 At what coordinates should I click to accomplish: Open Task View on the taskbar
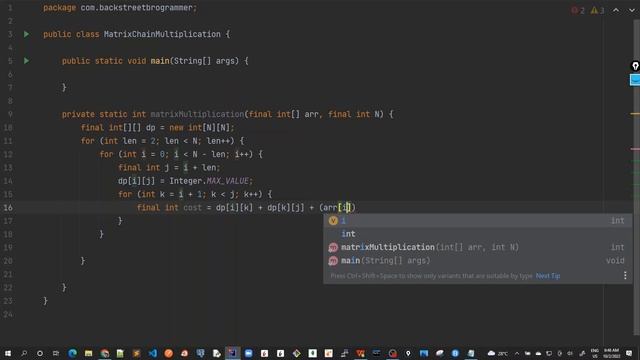pyautogui.click(x=56, y=353)
